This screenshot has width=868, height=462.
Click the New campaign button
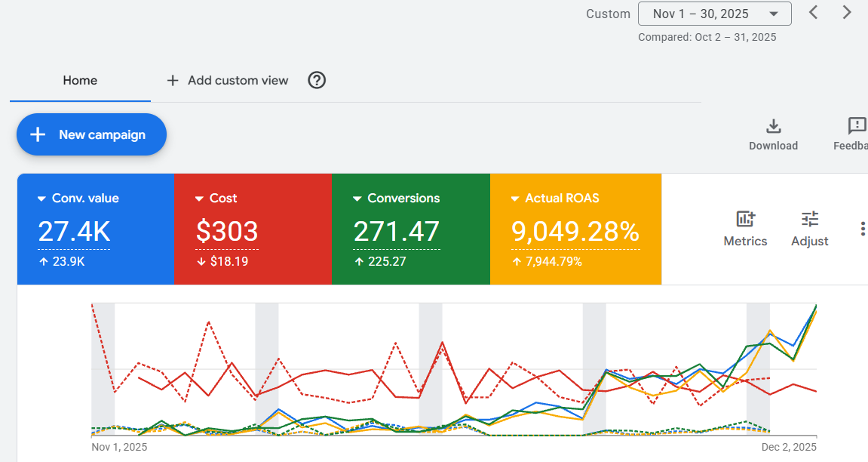pos(91,134)
